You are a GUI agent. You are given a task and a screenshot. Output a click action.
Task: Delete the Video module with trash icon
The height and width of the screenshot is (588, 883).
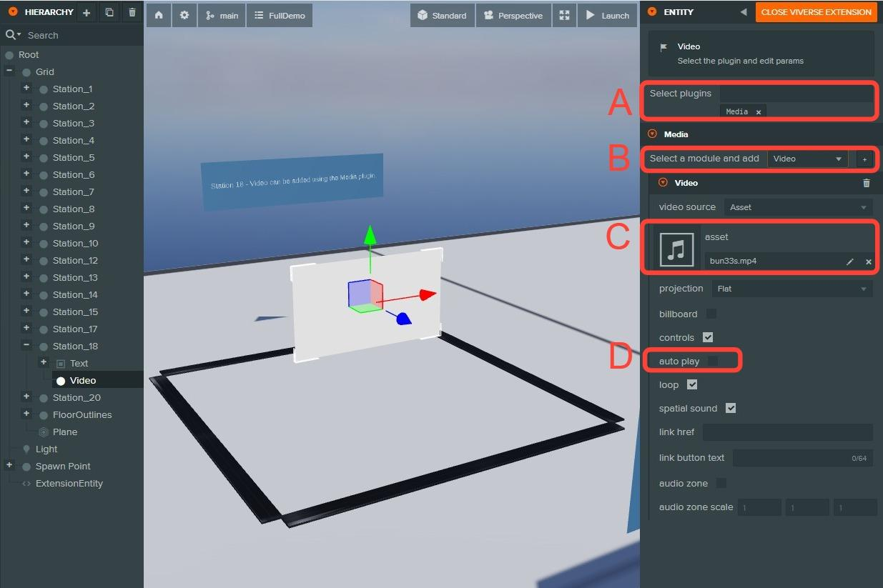point(867,183)
